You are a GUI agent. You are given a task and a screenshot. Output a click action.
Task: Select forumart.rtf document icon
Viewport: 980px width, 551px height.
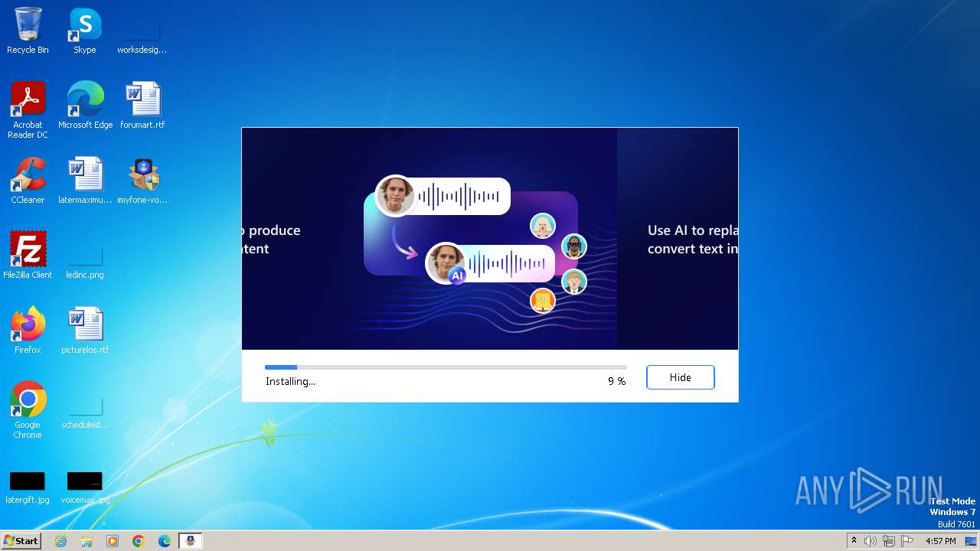pos(142,106)
